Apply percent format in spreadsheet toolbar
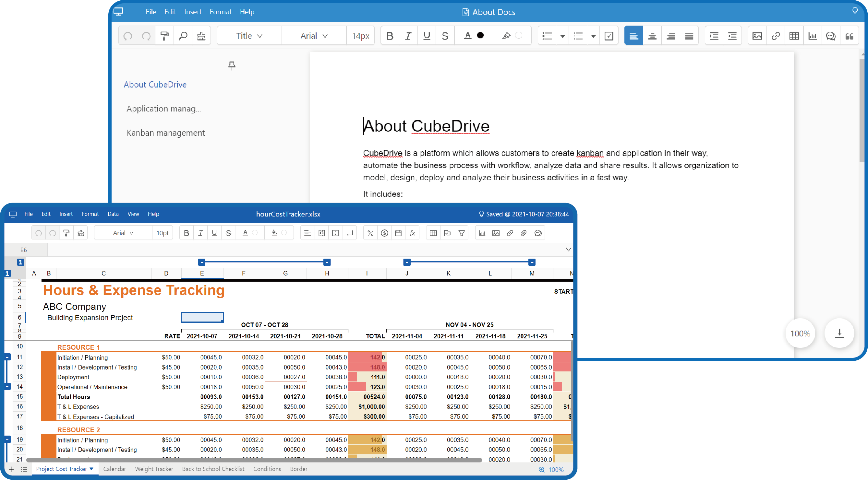 (370, 233)
